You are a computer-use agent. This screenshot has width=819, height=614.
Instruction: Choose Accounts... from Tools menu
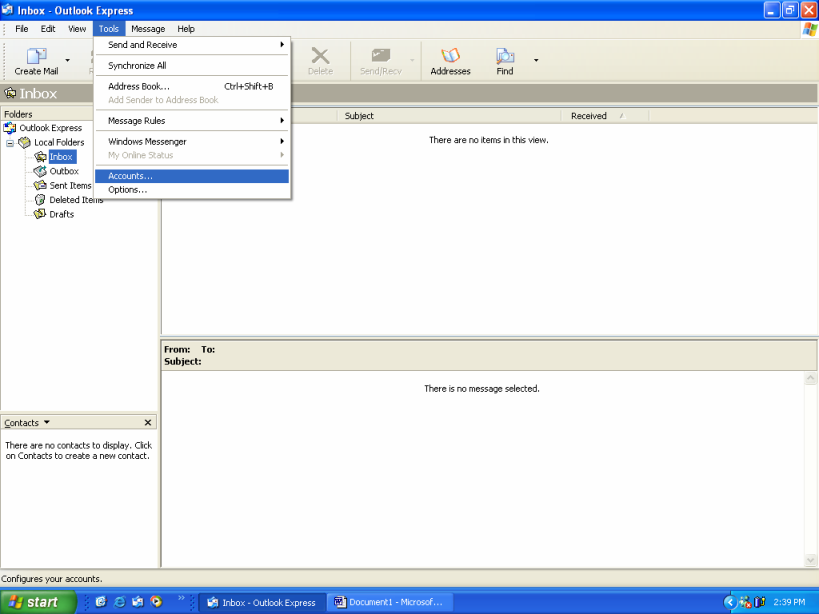click(x=192, y=176)
